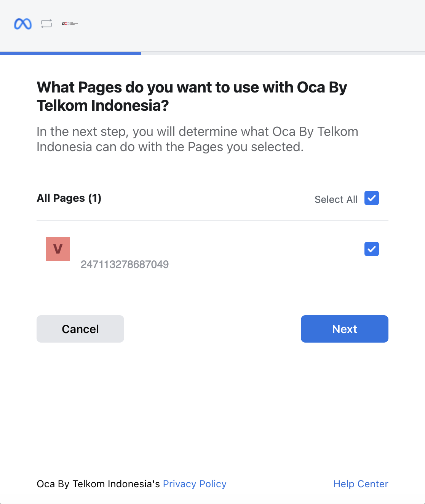Click the page ID 247113278687049 text
The image size is (425, 504).
[x=125, y=265]
